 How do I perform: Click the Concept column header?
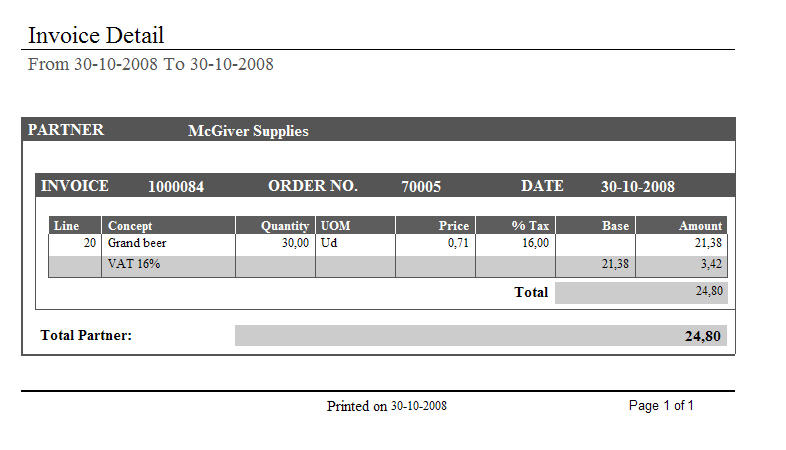click(x=130, y=226)
